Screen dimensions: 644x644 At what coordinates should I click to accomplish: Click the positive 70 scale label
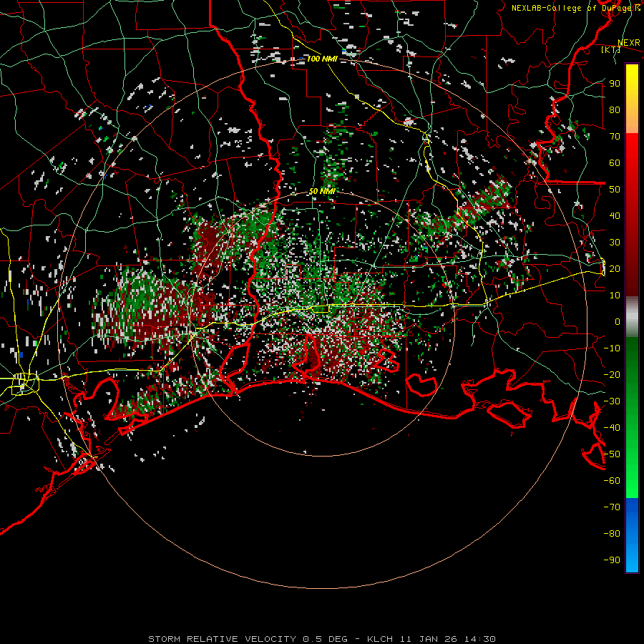615,137
